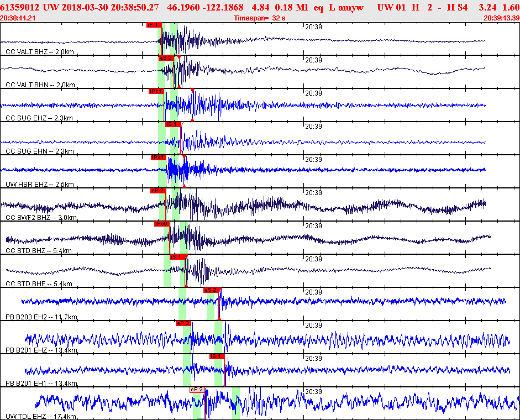Click the iPc0 pick flag on STD BHZ
The image size is (520, 420).
(162, 224)
